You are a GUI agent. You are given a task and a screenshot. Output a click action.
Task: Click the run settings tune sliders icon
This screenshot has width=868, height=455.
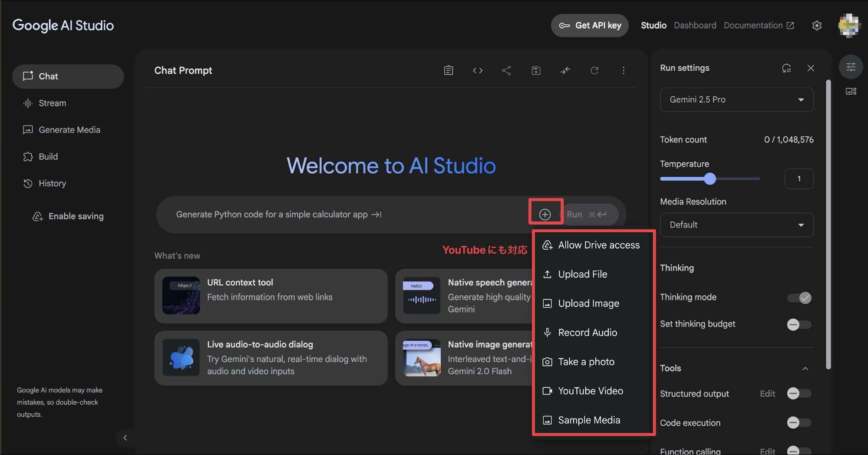[851, 67]
